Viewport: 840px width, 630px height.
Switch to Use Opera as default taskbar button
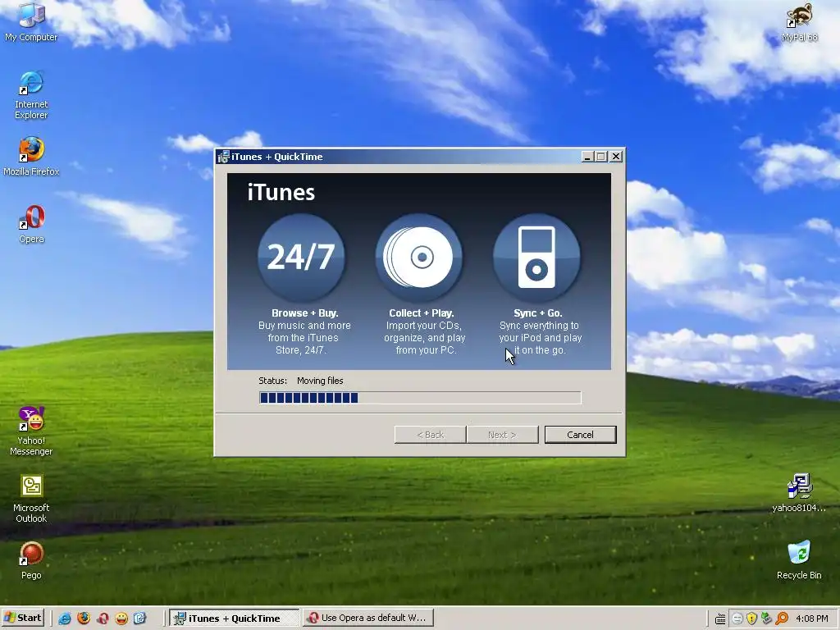[368, 619]
